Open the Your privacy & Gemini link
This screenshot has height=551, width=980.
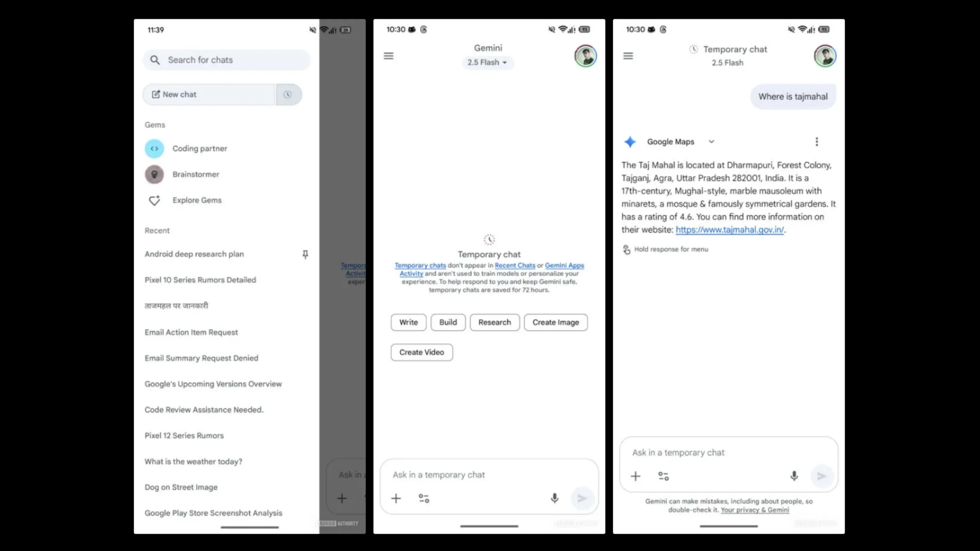[755, 510]
